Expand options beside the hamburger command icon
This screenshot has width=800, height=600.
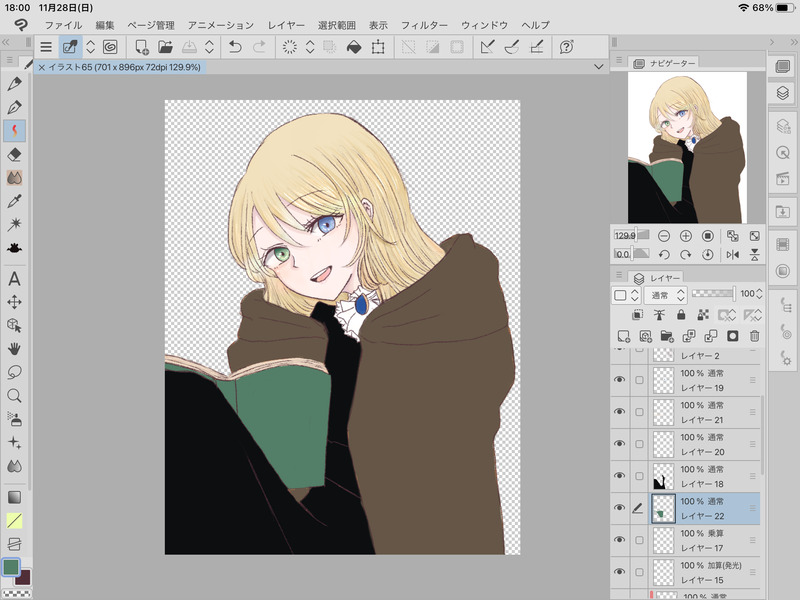click(90, 47)
